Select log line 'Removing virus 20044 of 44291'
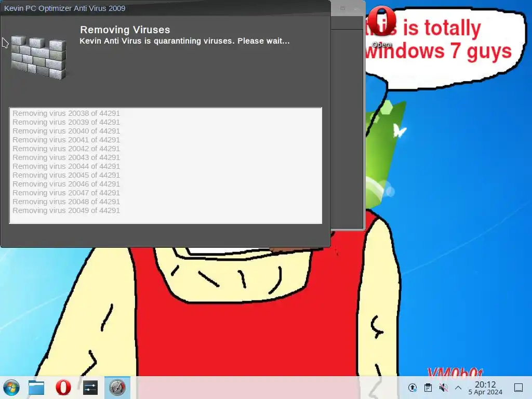This screenshot has width=532, height=399. tap(66, 166)
